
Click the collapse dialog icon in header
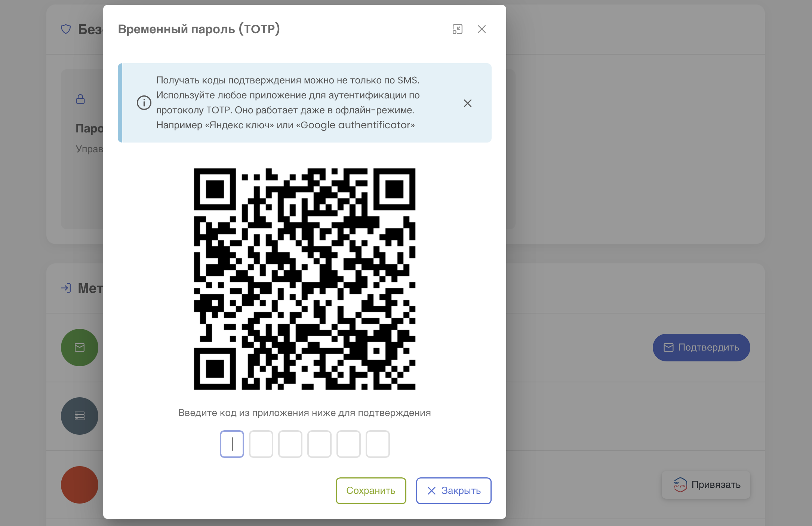pos(457,29)
